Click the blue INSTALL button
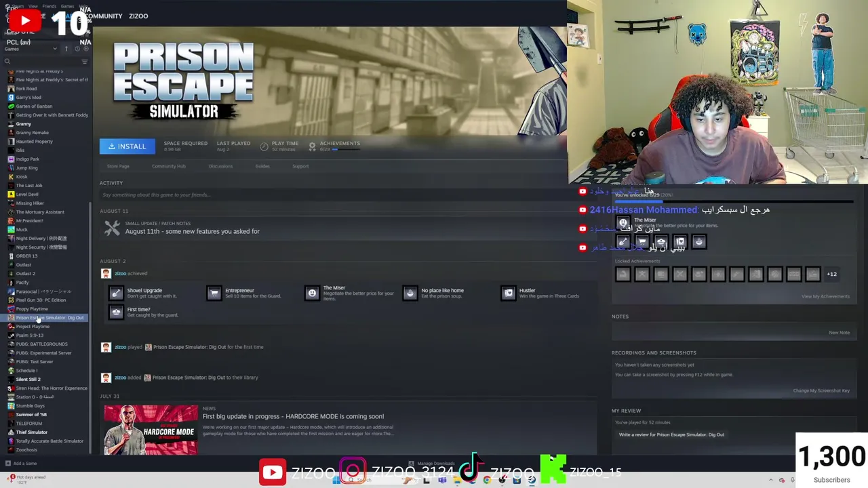This screenshot has height=488, width=868. [127, 146]
